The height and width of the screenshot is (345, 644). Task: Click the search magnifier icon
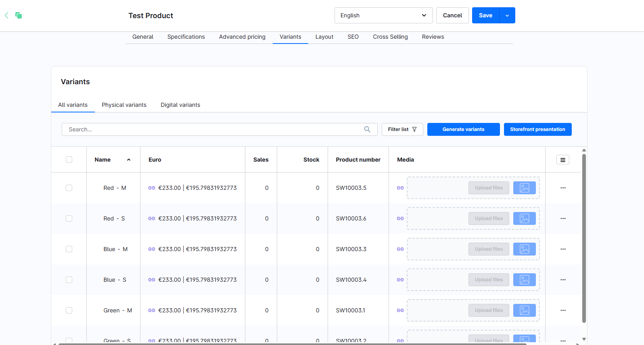[367, 129]
